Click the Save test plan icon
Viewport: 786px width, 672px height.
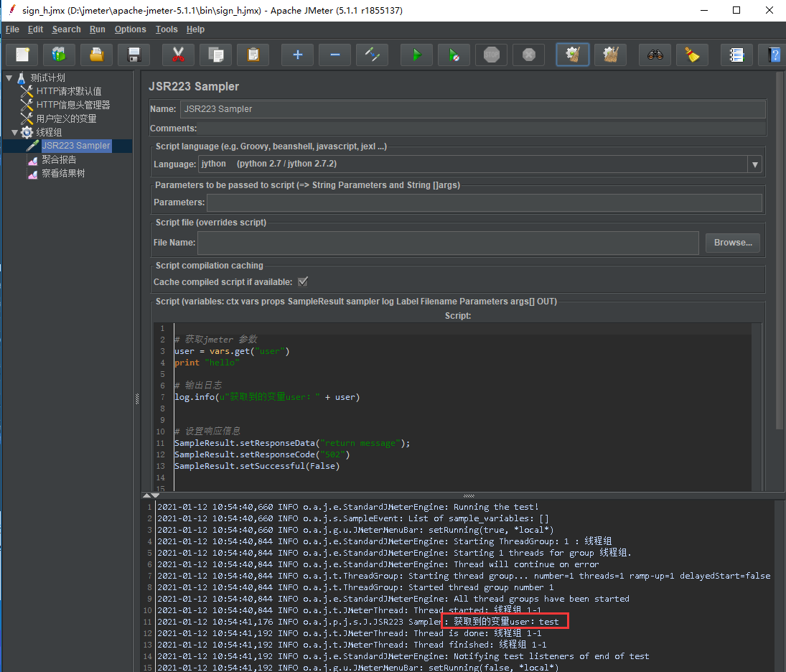[134, 55]
